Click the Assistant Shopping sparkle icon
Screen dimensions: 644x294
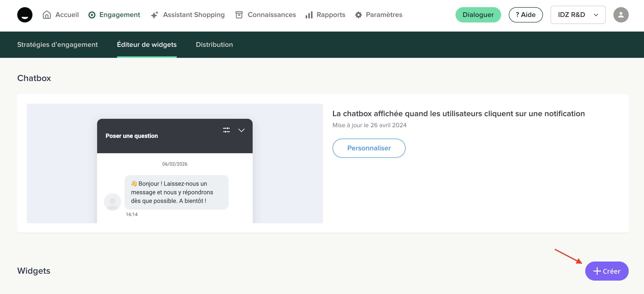pyautogui.click(x=155, y=15)
